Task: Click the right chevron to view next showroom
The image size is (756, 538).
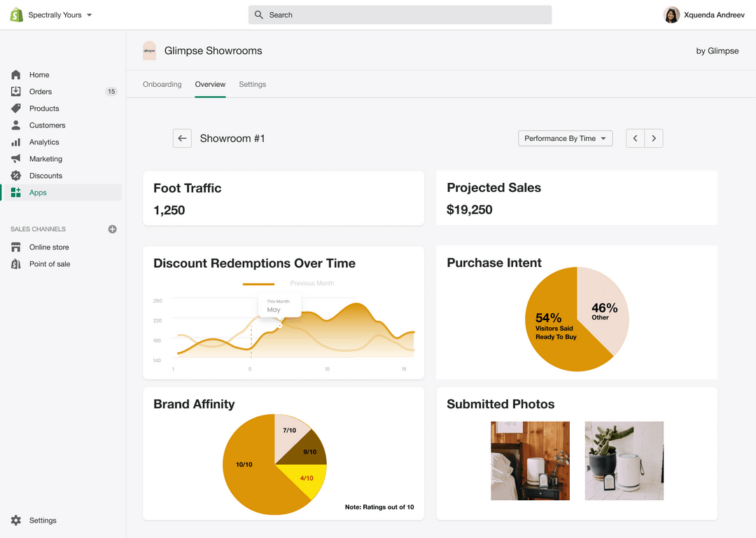Action: click(x=653, y=138)
